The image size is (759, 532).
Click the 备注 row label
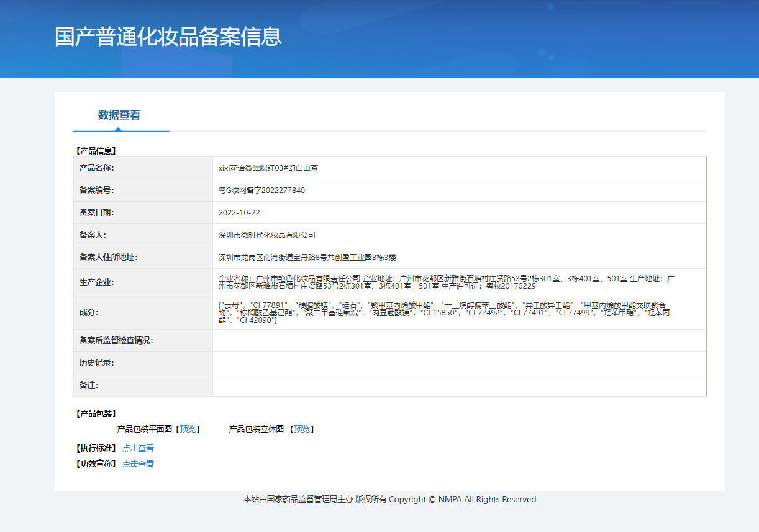pos(89,385)
